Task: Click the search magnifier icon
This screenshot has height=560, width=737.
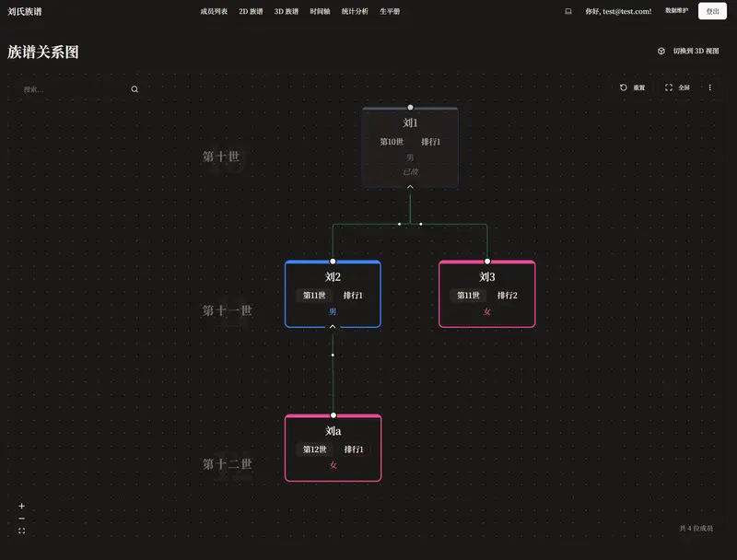Action: coord(135,88)
